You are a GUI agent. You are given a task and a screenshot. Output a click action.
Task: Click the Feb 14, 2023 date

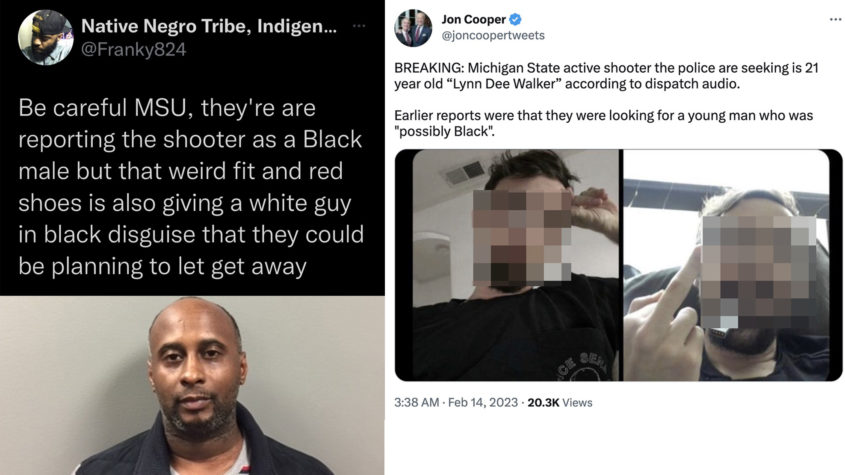click(x=482, y=403)
